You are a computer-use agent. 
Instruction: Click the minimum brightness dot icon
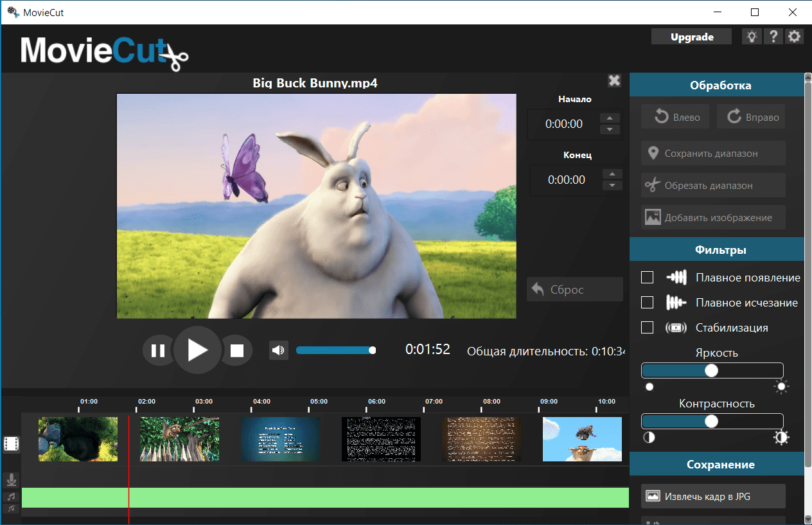pos(649,387)
